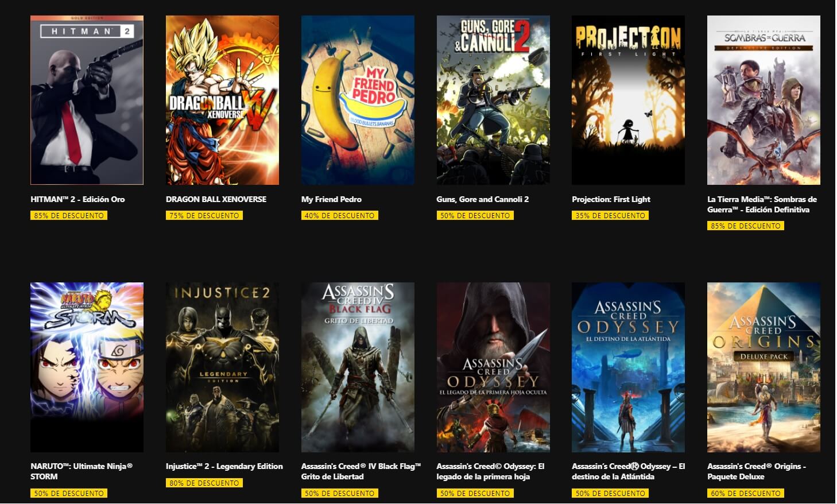Select the Naruto Ultimate Ninja Storm cover
Viewport: 837px width, 504px height.
coord(87,367)
